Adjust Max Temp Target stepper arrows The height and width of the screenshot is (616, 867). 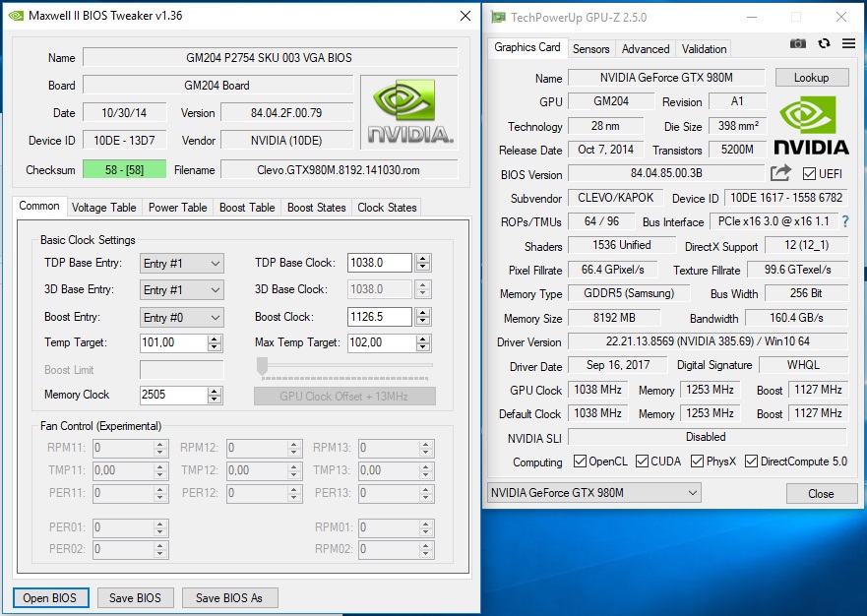(423, 342)
